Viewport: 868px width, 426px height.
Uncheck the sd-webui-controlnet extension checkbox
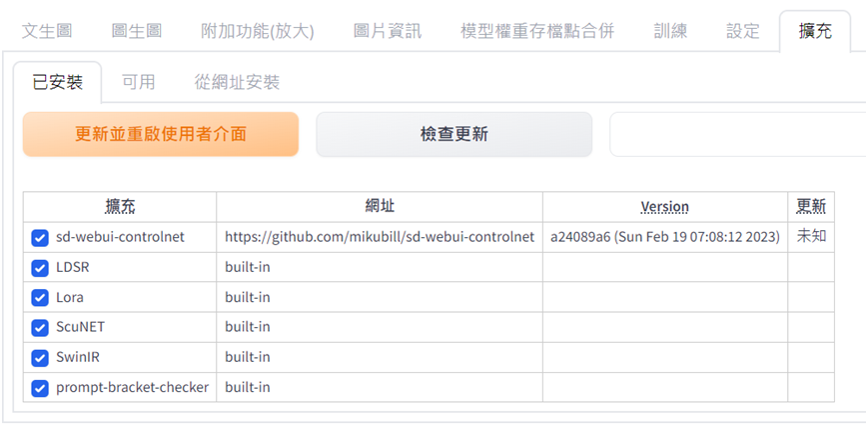point(39,238)
